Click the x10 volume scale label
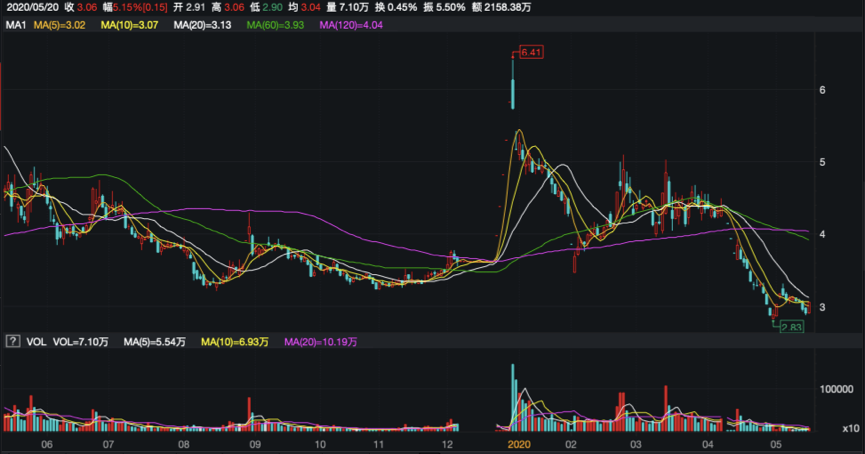 pos(849,428)
